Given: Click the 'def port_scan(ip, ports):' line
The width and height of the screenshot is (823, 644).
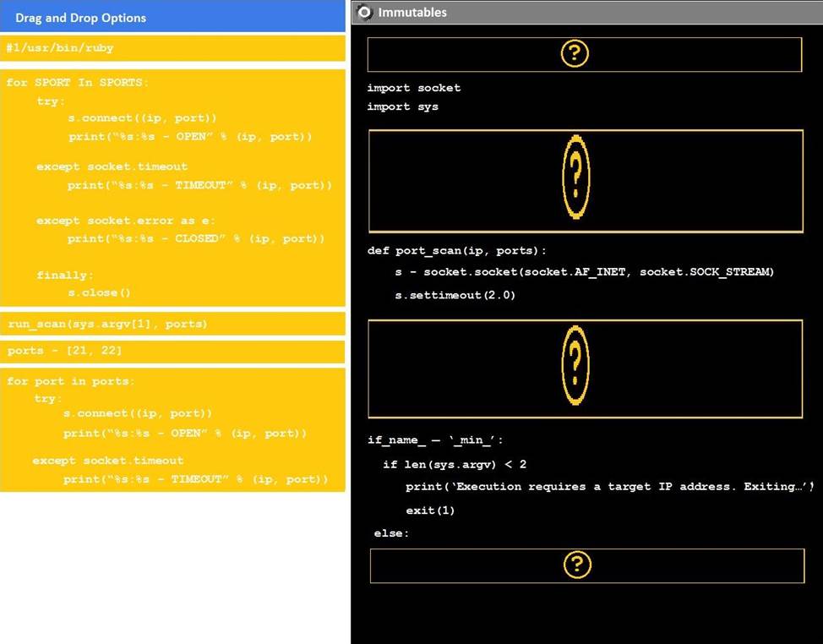Looking at the screenshot, I should pos(457,250).
